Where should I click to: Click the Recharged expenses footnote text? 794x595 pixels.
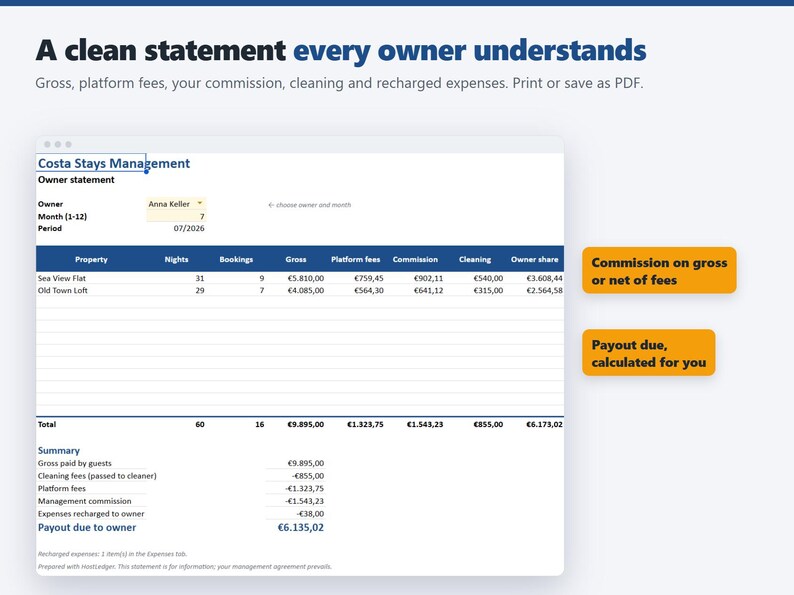112,554
